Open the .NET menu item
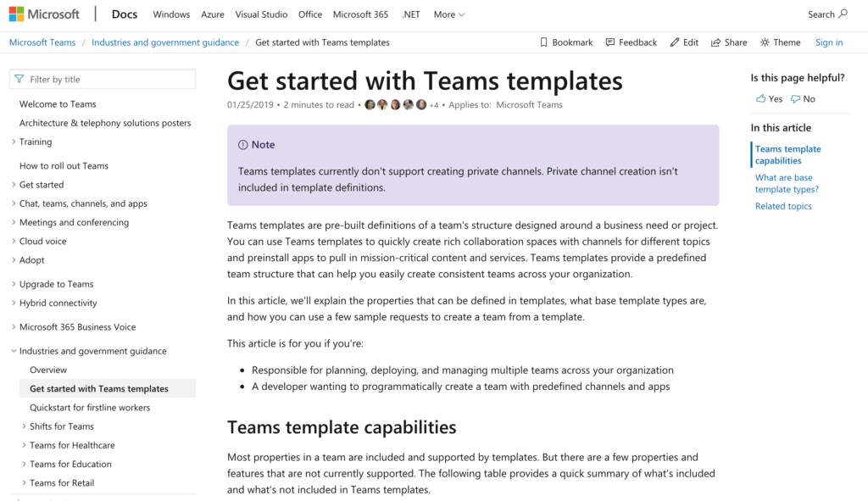 pos(411,14)
